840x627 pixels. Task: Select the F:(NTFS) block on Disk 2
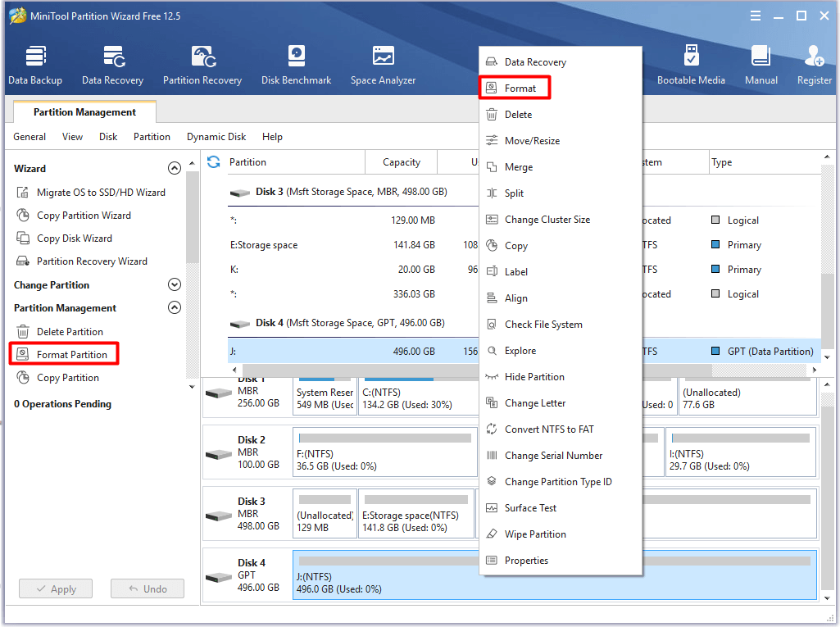[x=384, y=452]
